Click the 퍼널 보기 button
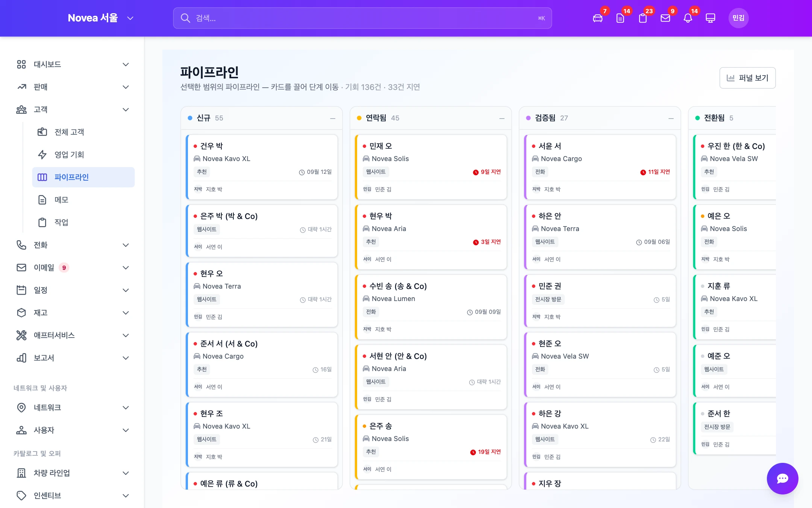 tap(747, 78)
